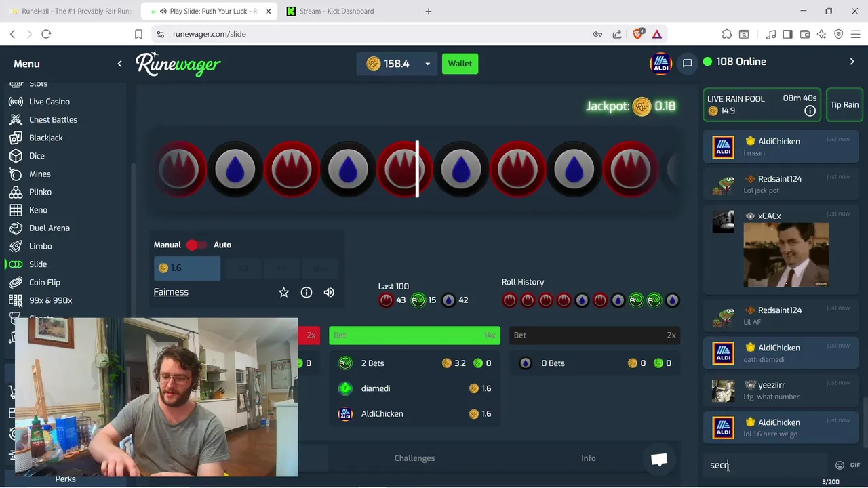
Task: Collapse the Menu sidebar arrow
Action: coord(119,64)
